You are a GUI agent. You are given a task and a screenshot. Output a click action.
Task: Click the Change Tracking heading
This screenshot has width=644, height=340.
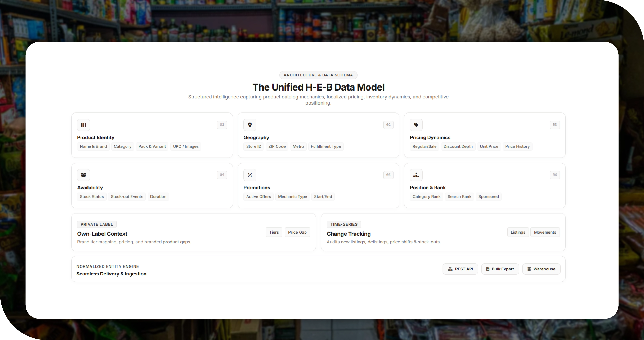coord(349,234)
